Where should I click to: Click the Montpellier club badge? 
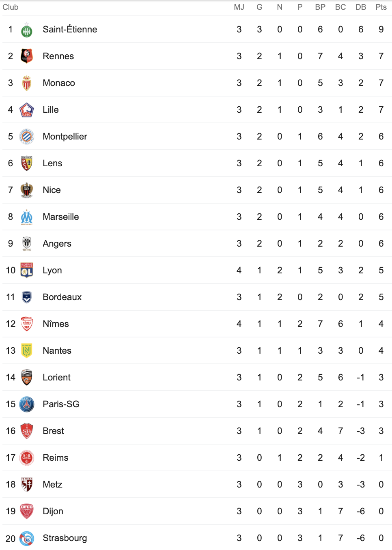click(x=27, y=137)
